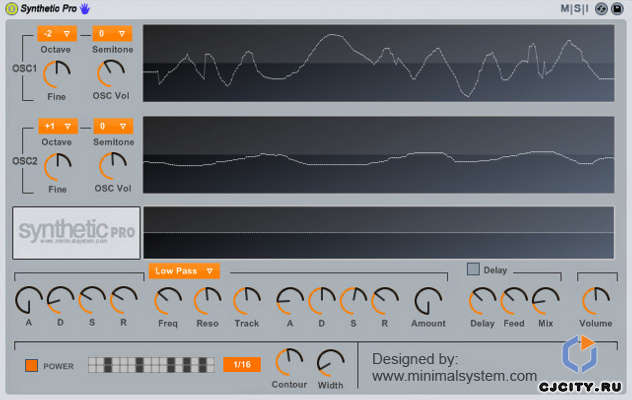
Task: Toggle the orange POWER switch
Action: 31,365
